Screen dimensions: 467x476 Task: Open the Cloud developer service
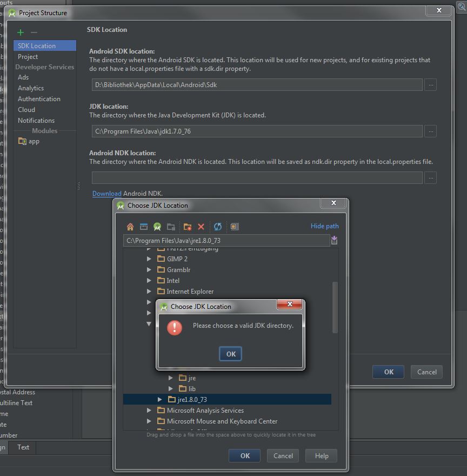tap(26, 110)
